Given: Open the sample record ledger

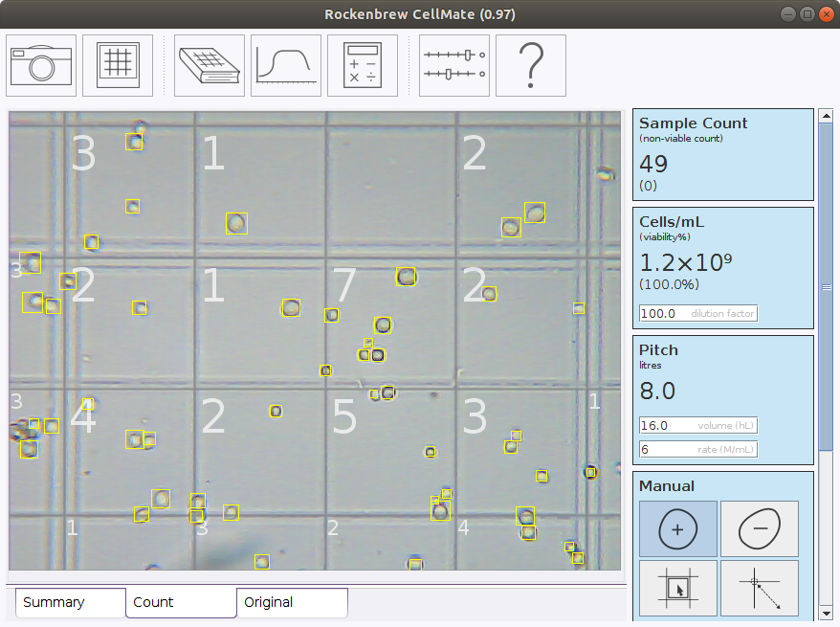Looking at the screenshot, I should coord(209,65).
